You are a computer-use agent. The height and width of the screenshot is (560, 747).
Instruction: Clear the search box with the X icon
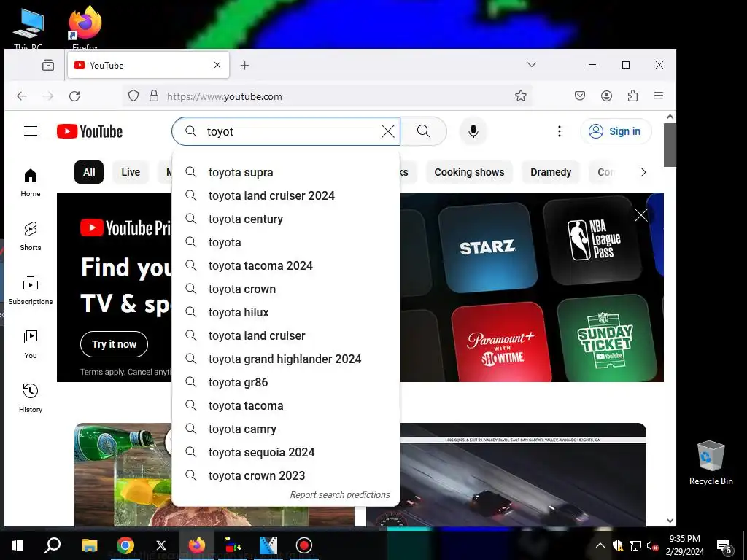tap(388, 131)
